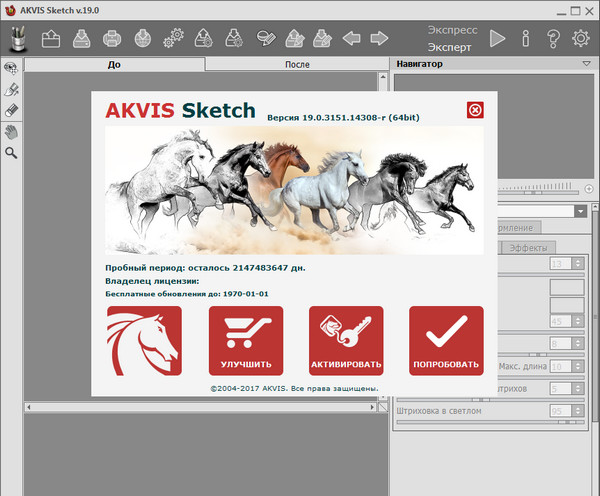
Task: Click the Штриховка в светлом value field
Action: (x=561, y=411)
